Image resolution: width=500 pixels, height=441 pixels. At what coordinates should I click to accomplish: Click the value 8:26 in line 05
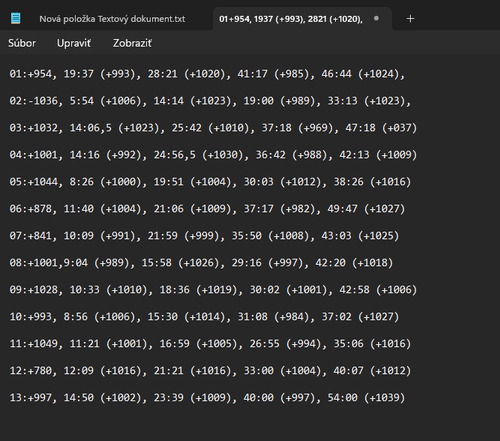point(82,182)
